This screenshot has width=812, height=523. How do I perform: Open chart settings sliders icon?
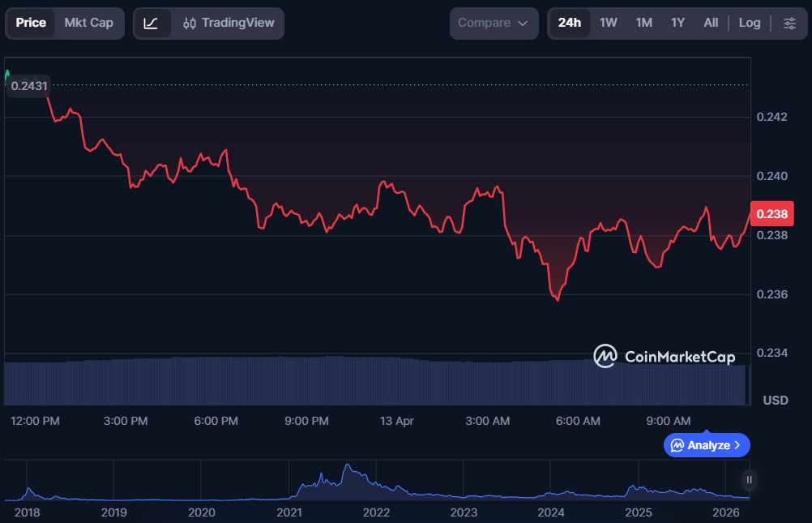pos(789,23)
